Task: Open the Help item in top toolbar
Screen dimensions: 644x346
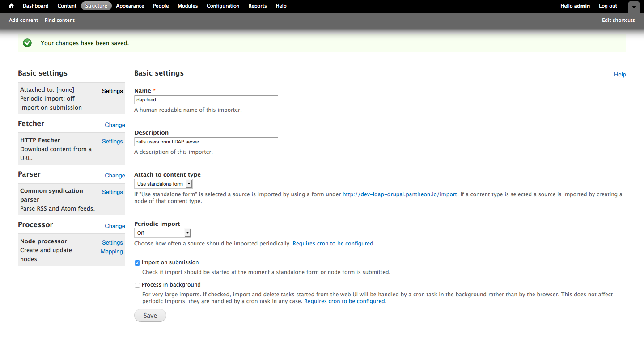Action: [x=281, y=6]
